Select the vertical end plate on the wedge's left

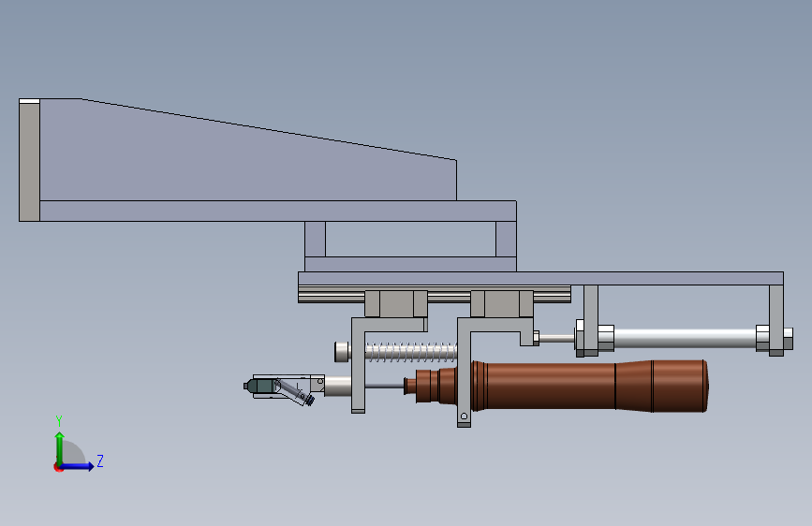click(x=30, y=160)
